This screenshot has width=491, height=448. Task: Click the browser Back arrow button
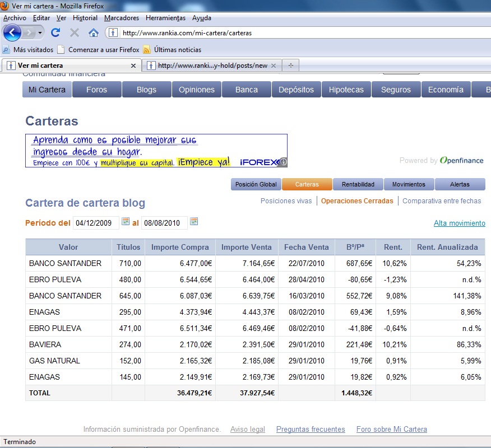click(x=12, y=32)
